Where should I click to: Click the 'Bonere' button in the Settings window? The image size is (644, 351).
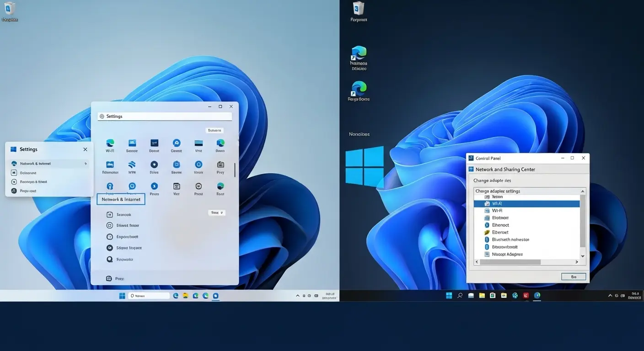pos(215,130)
